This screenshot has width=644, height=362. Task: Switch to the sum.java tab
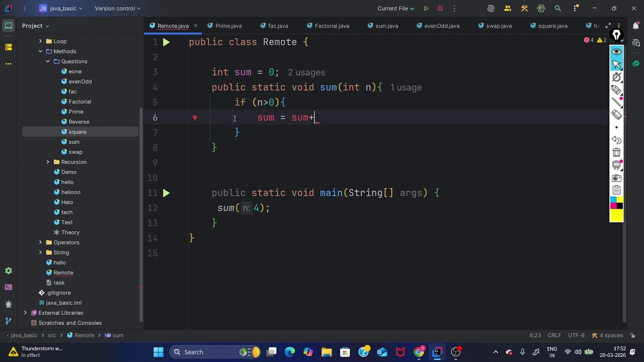[382, 26]
